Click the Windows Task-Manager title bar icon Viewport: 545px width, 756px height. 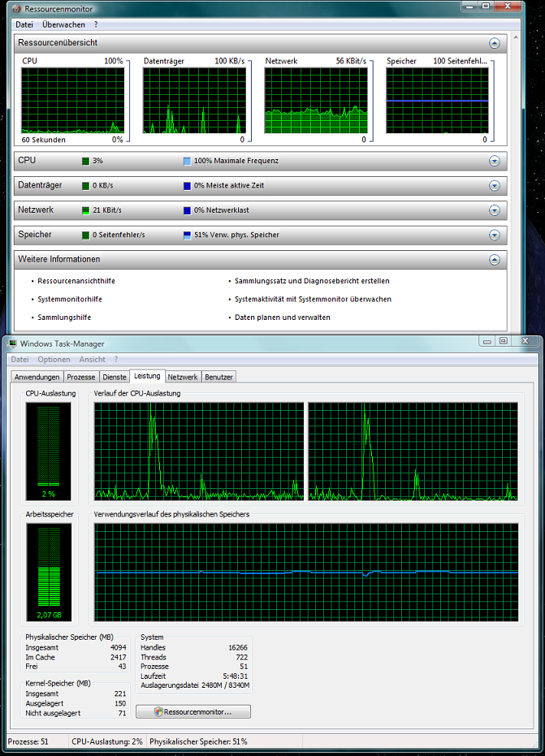11,343
